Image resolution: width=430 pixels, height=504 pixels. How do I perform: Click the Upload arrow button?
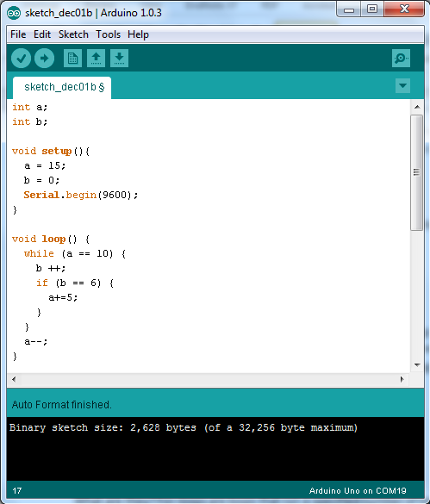click(45, 59)
